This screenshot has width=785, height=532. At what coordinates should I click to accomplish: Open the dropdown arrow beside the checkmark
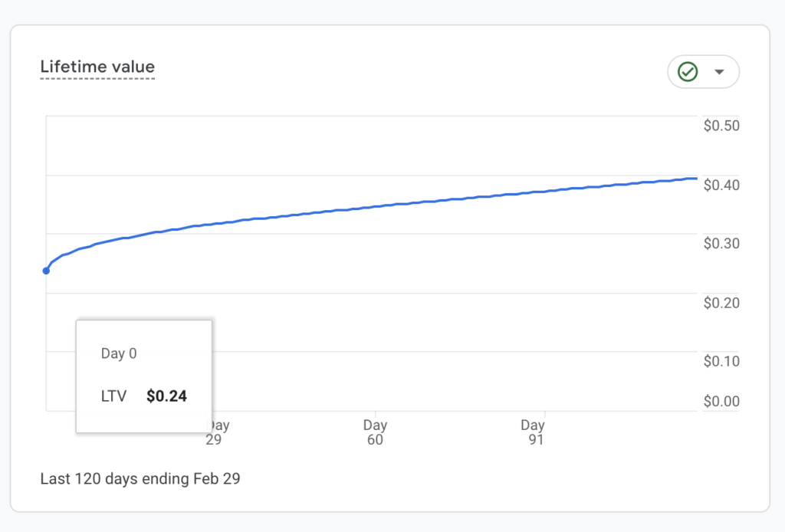tap(719, 72)
